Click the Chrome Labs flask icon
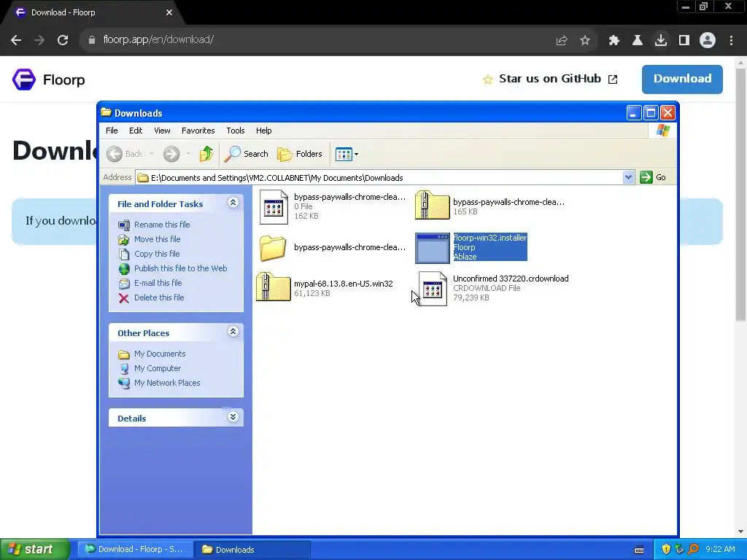 (x=638, y=40)
